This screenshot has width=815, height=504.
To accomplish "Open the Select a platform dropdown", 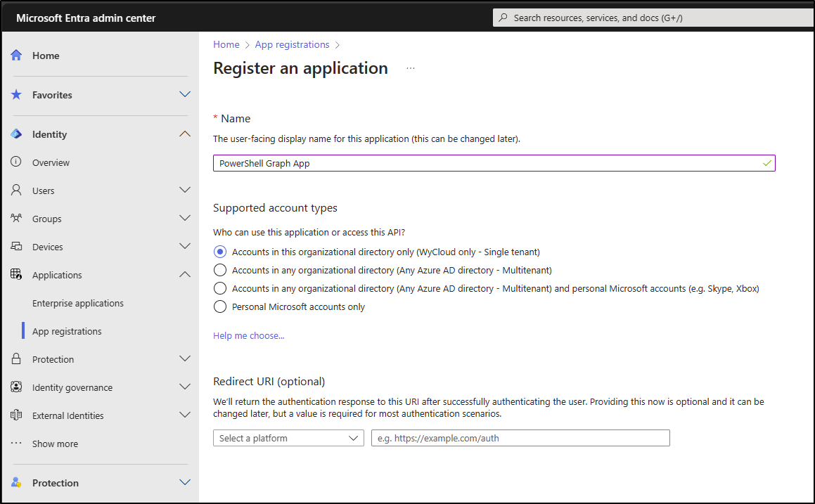I will point(288,438).
